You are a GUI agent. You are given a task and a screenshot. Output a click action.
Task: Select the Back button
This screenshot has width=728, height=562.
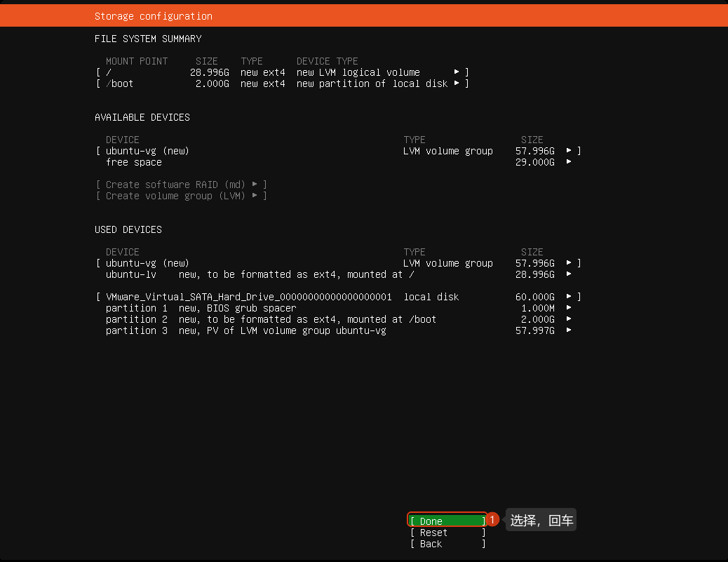(447, 544)
